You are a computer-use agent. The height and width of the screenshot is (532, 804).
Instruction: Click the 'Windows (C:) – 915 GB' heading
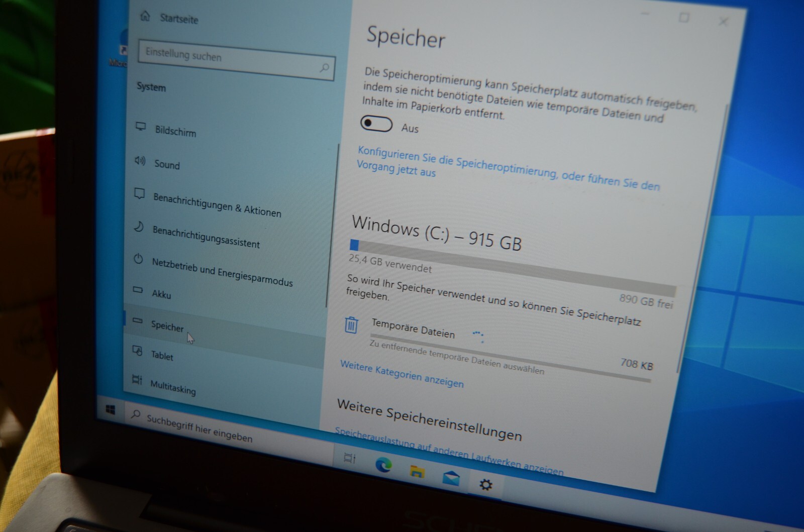click(x=437, y=233)
